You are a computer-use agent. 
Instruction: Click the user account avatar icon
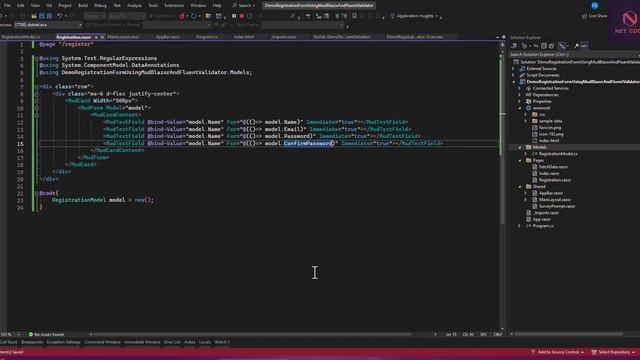(x=595, y=5)
